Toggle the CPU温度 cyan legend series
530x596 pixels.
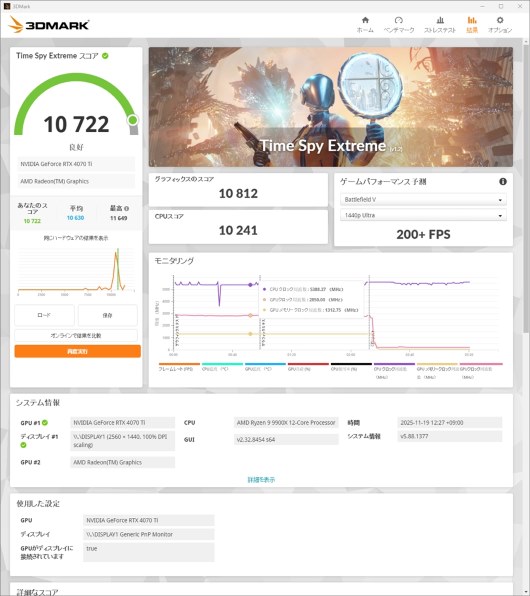(222, 367)
